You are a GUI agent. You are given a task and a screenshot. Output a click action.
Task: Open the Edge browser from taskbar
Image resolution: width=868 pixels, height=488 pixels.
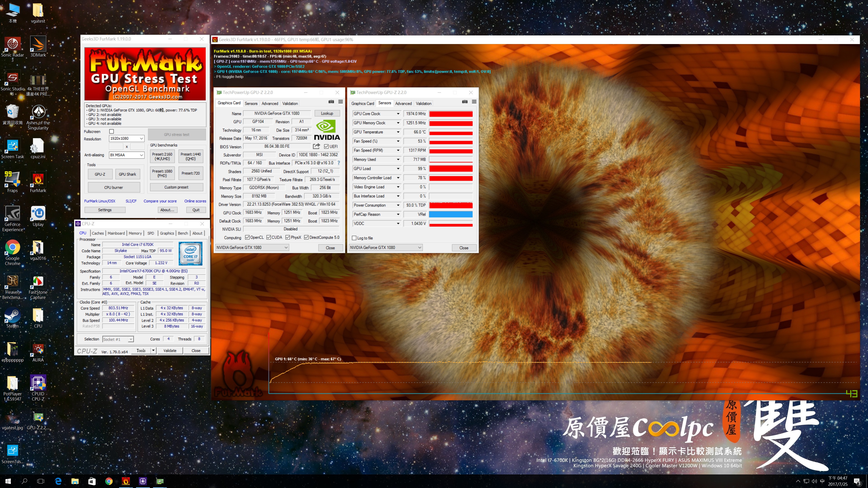click(58, 481)
